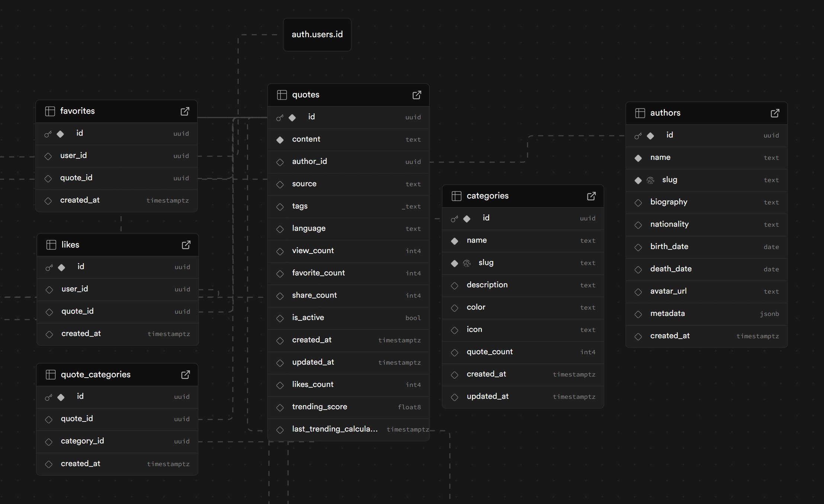Click authors table external link icon
The height and width of the screenshot is (504, 824).
click(775, 113)
